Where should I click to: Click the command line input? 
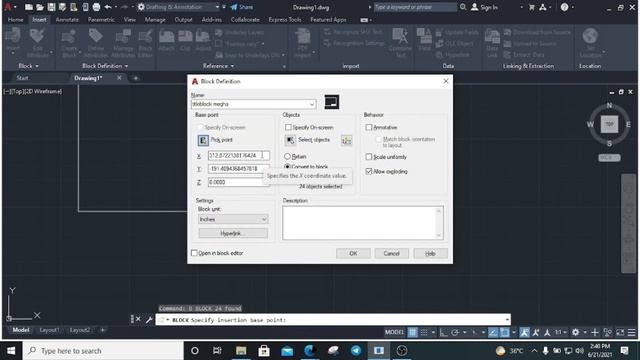[x=333, y=320]
